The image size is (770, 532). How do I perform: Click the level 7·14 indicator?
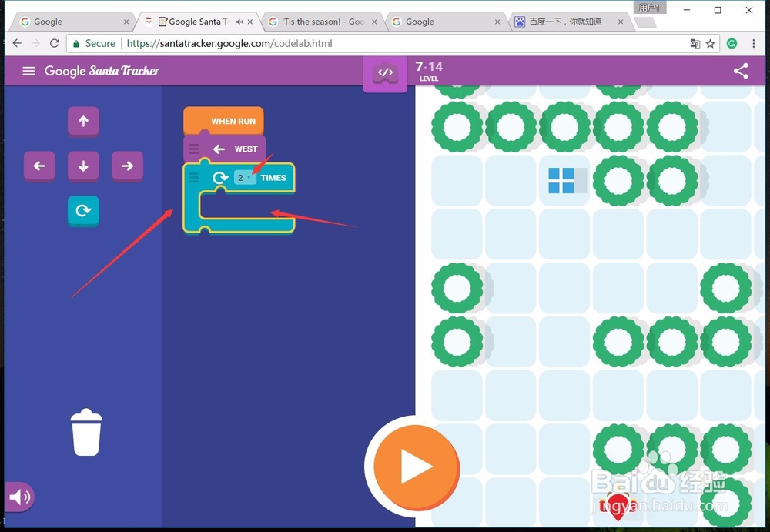tap(429, 71)
